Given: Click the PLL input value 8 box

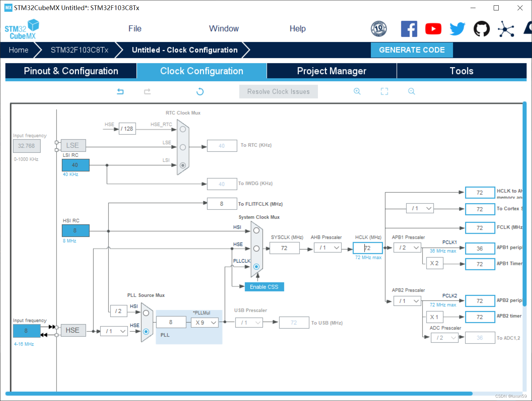Looking at the screenshot, I should 171,322.
